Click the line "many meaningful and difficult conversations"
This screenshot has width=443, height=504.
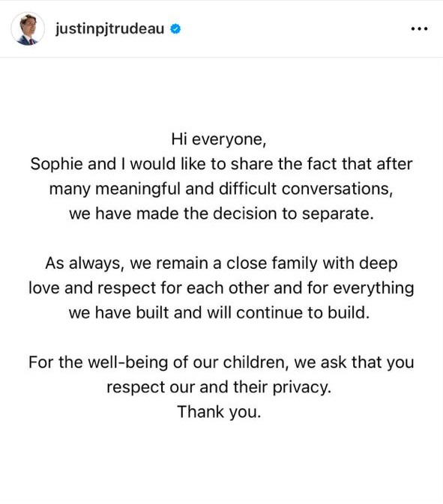tap(221, 189)
